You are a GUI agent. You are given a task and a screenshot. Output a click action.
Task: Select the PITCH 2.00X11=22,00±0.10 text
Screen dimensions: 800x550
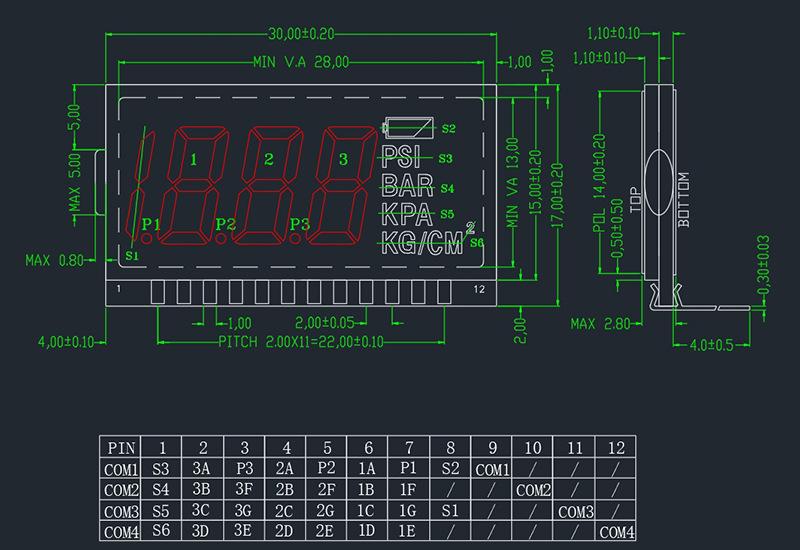tap(301, 343)
